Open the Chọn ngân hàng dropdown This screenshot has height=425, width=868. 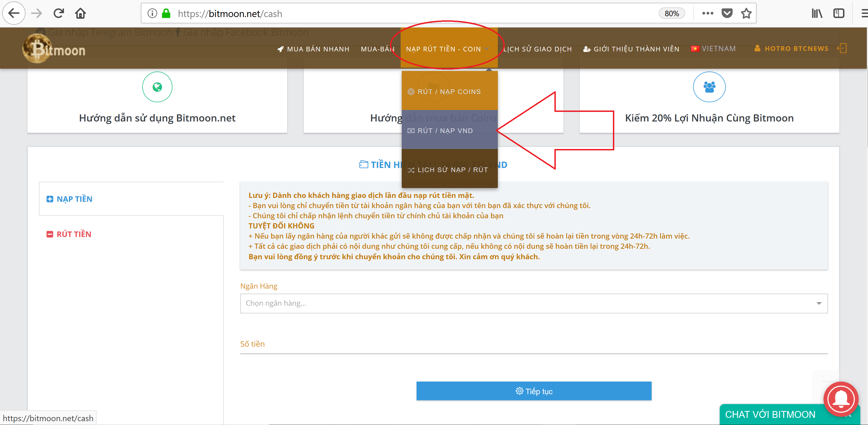point(534,303)
